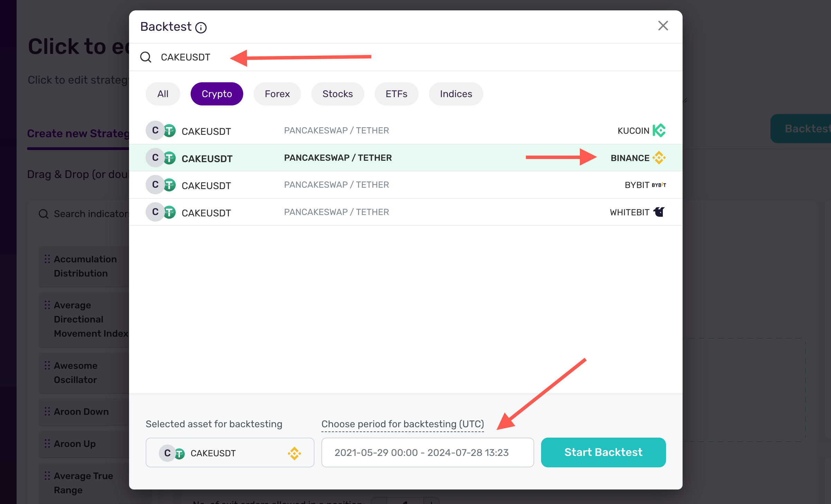
Task: Click the Backtest info icon
Action: tap(201, 27)
